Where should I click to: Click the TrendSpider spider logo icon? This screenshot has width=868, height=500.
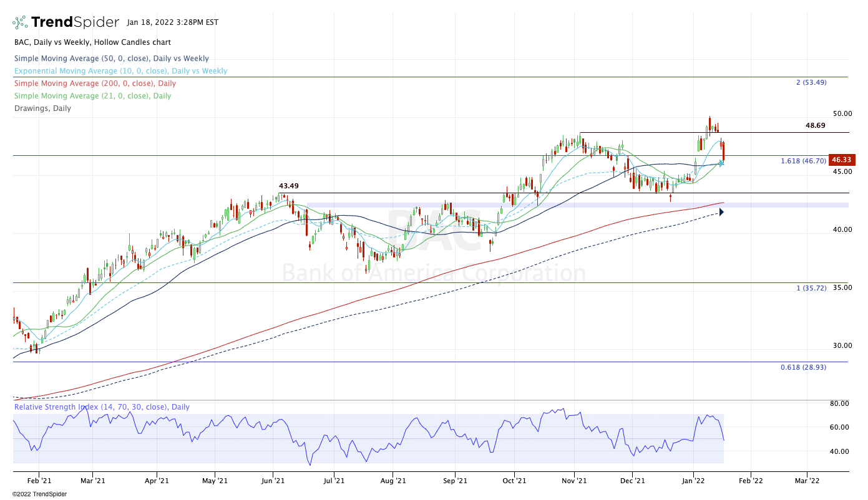pos(20,22)
